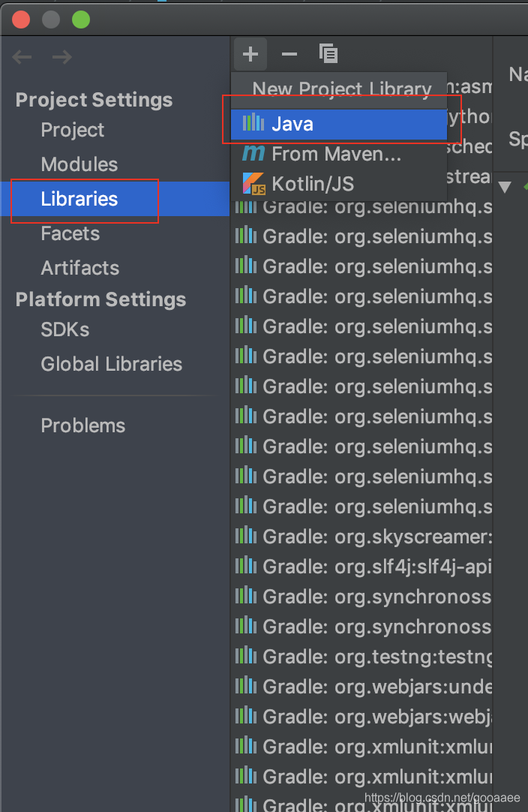Click library icon beside org.testng:testng entry

[x=246, y=657]
